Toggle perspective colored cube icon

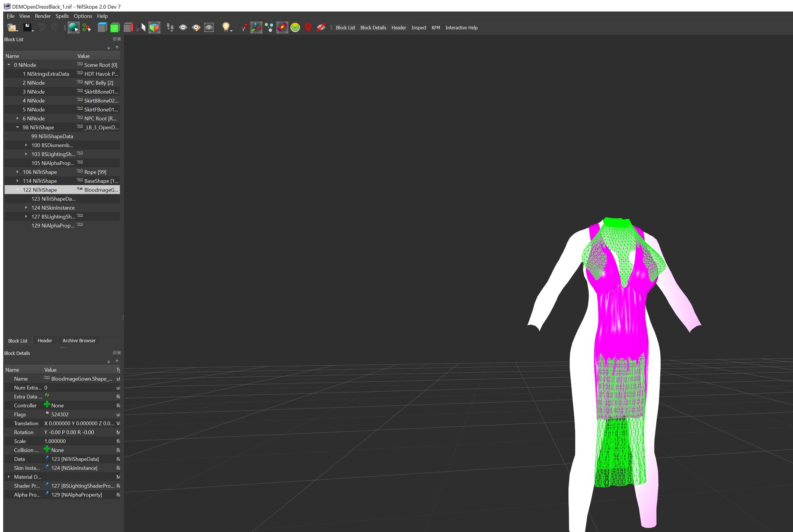pos(154,28)
